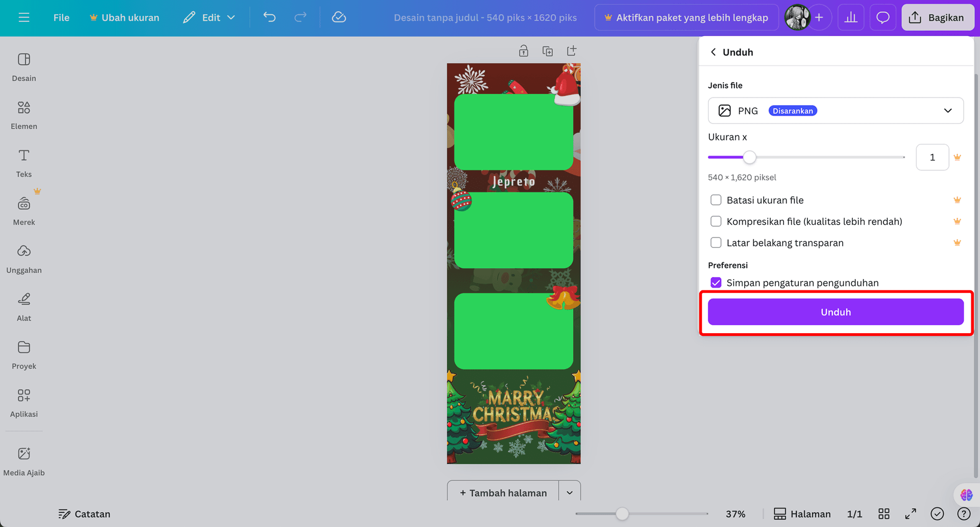This screenshot has width=980, height=527.
Task: Duplicate the page with the copy icon
Action: 547,51
